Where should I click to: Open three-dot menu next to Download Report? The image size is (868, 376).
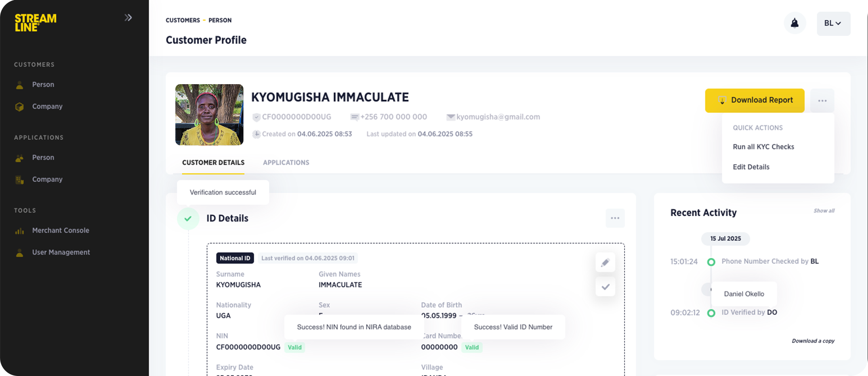(822, 101)
